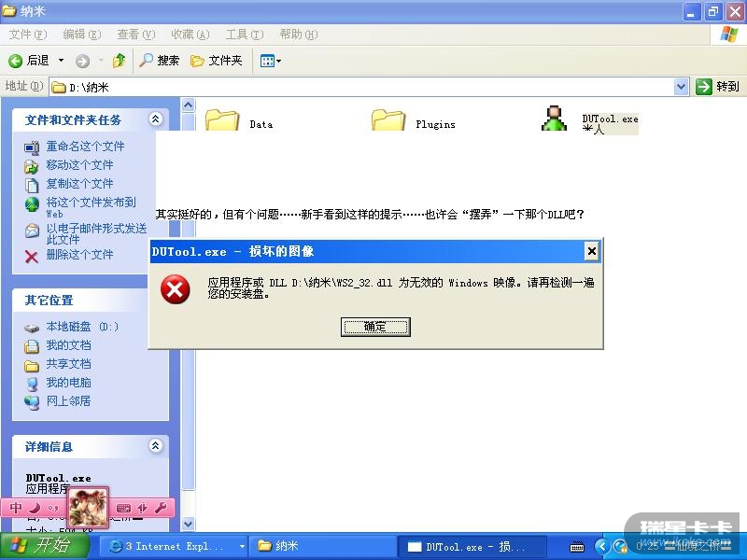Open the Views dropdown in toolbar
Viewport: 747px width, 560px height.
(x=271, y=61)
